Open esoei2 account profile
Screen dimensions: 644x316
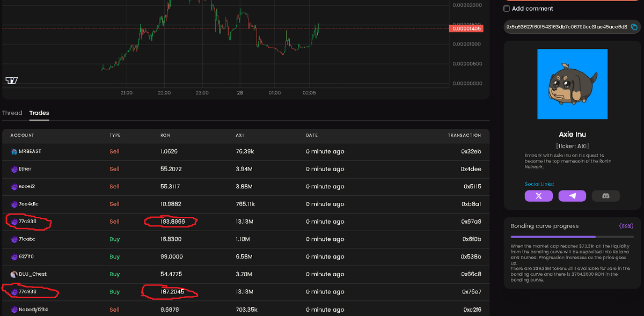click(27, 187)
